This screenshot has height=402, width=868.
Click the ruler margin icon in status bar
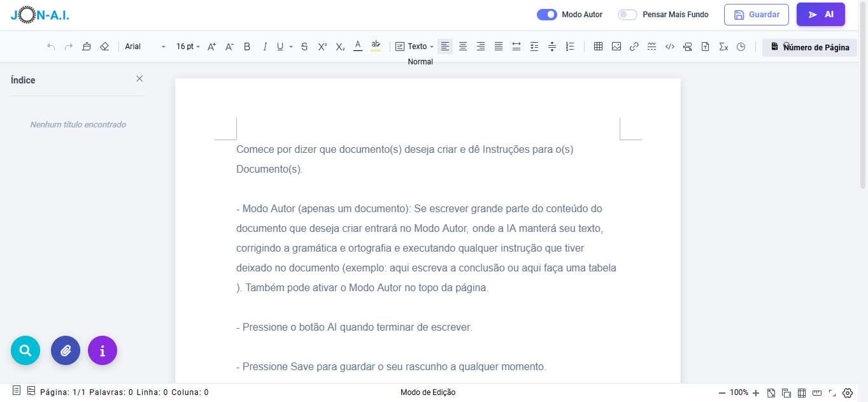(x=817, y=393)
